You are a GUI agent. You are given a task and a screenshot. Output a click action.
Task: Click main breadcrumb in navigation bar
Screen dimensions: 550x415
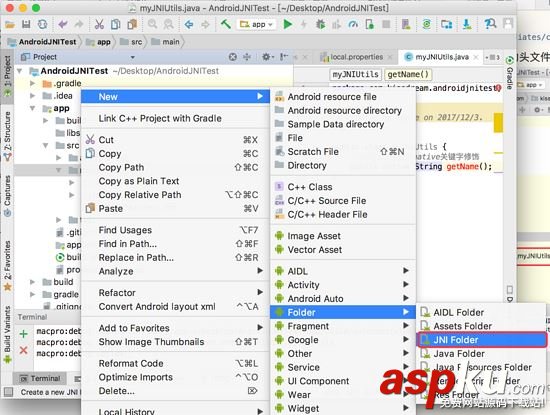(166, 42)
